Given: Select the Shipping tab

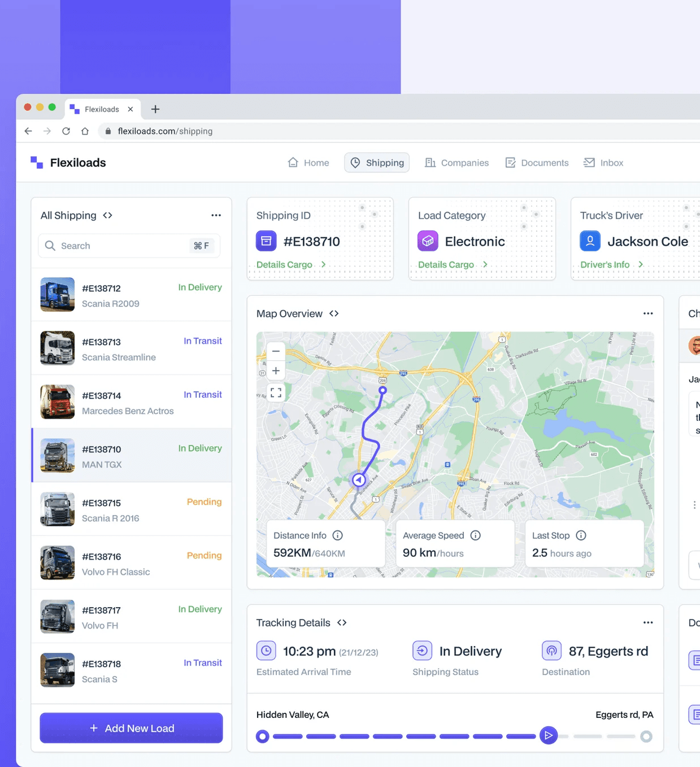Looking at the screenshot, I should 377,163.
